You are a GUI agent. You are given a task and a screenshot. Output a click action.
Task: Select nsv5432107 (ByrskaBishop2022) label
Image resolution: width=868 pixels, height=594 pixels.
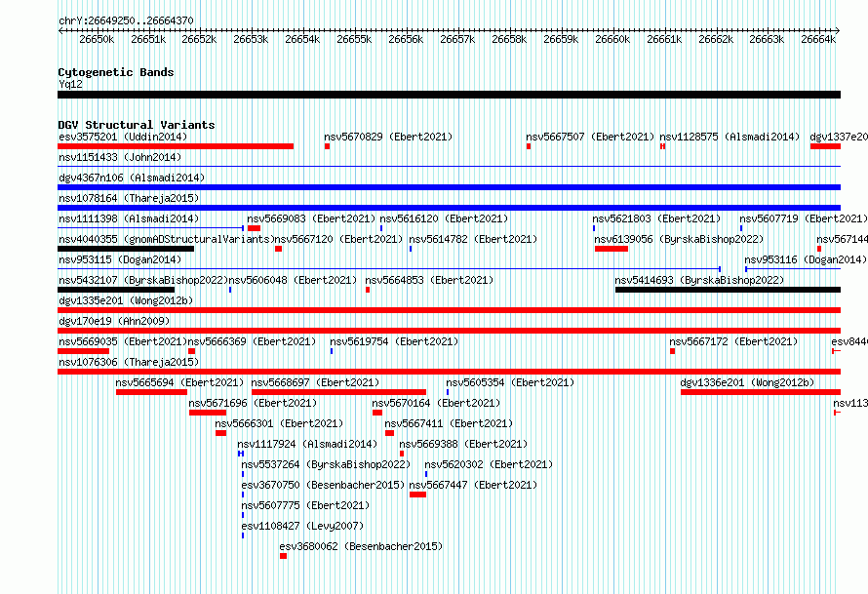144,280
